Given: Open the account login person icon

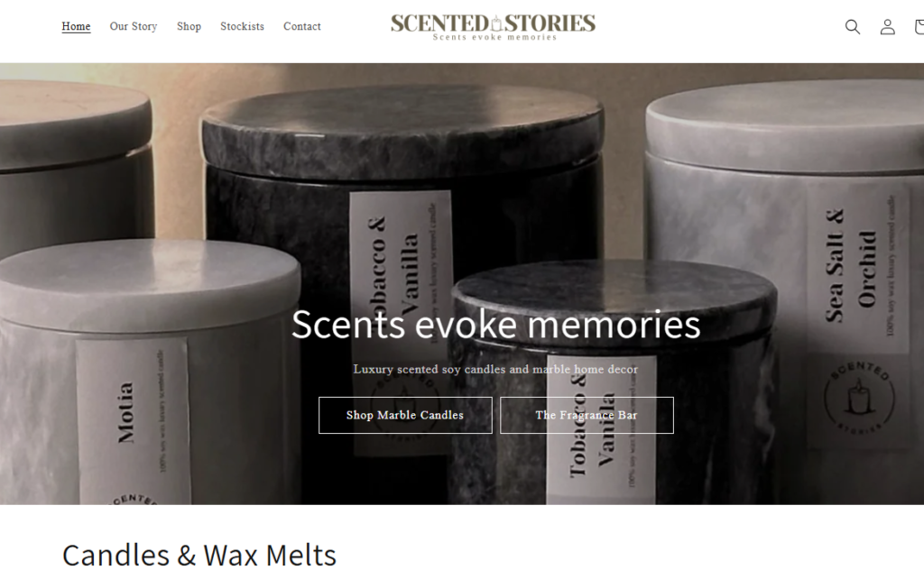Looking at the screenshot, I should coord(888,26).
